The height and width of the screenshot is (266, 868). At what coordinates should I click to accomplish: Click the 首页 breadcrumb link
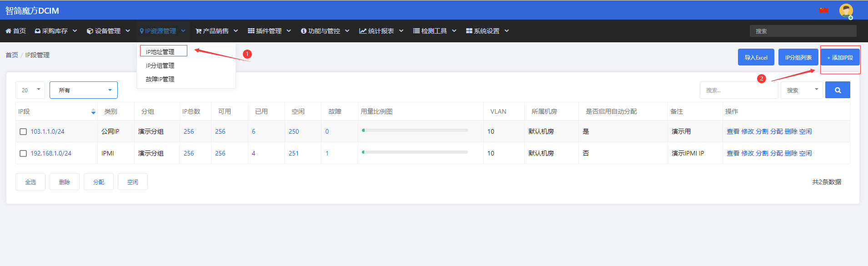12,55
